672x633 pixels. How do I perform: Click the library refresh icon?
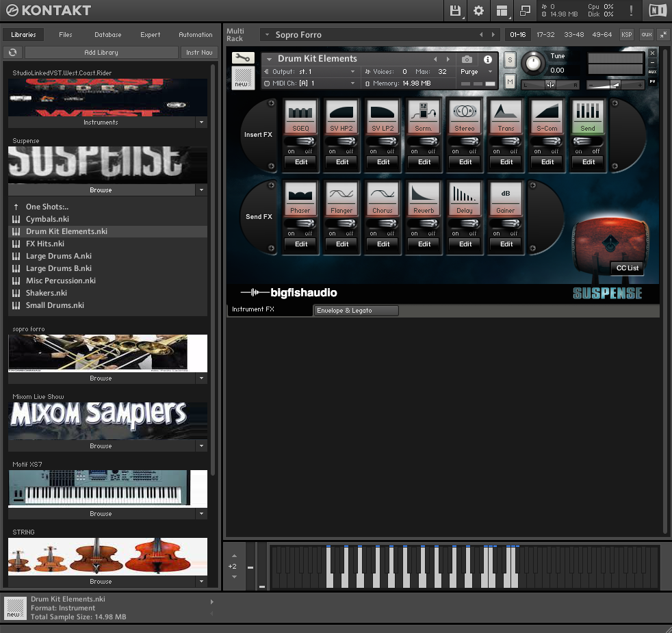coord(13,52)
